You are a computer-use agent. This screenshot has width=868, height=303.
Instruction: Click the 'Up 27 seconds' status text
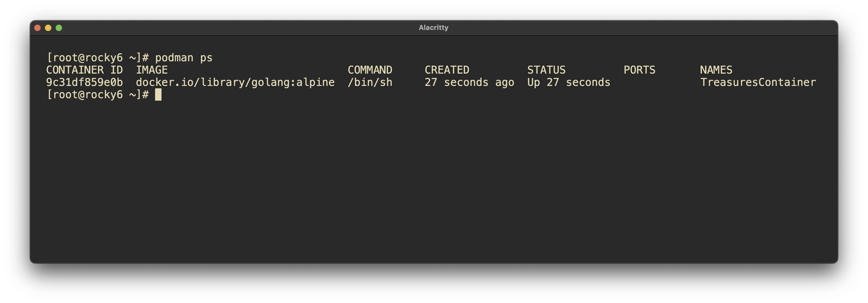point(569,82)
